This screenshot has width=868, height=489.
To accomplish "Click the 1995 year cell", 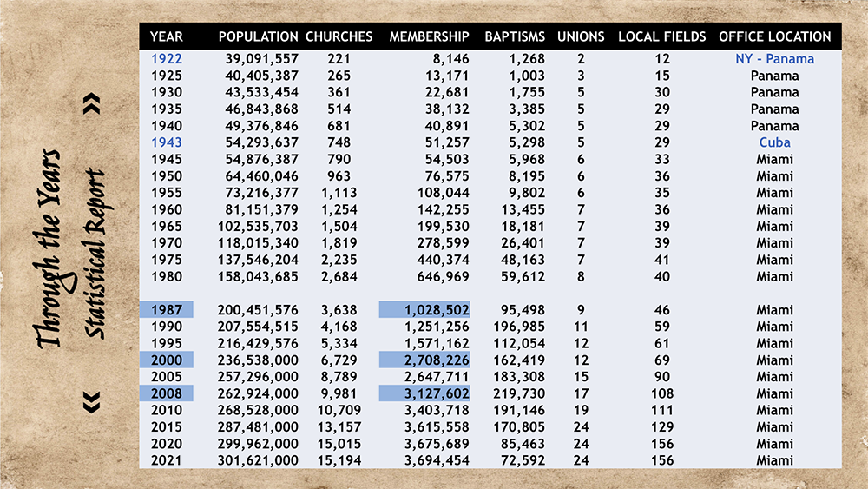I will pyautogui.click(x=167, y=343).
